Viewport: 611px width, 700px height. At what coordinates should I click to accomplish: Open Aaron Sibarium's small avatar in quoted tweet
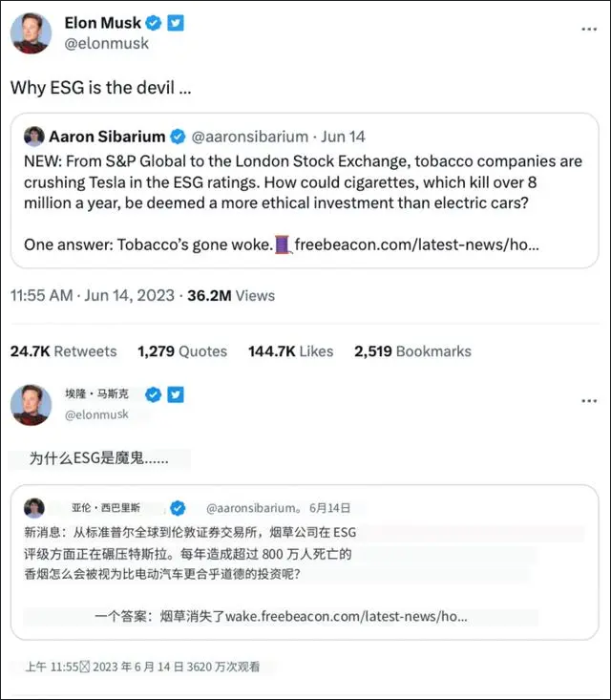click(x=34, y=136)
